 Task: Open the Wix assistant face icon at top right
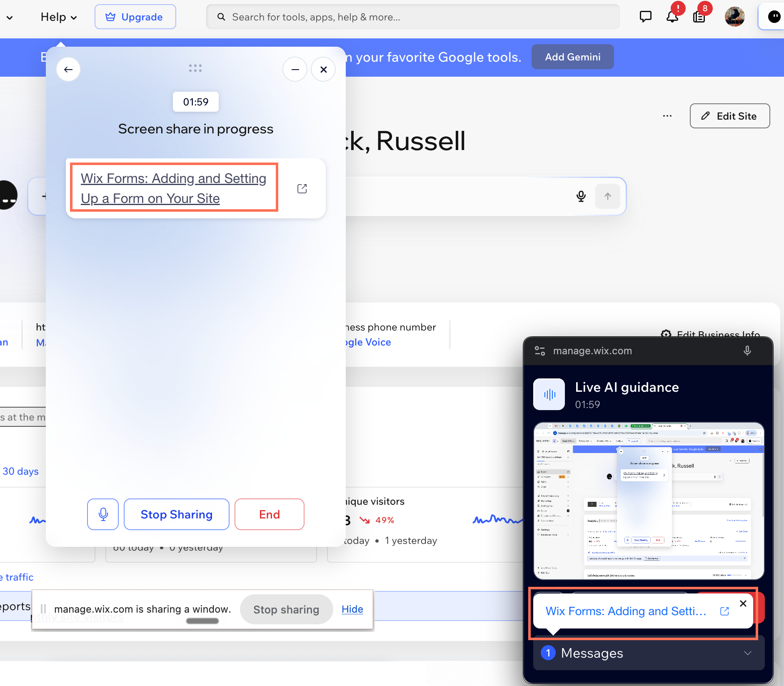click(x=774, y=17)
